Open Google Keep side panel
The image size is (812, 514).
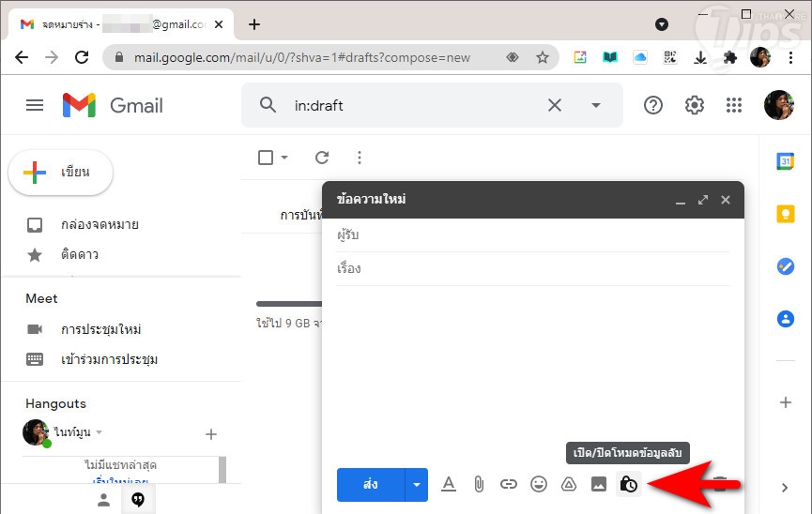click(786, 214)
